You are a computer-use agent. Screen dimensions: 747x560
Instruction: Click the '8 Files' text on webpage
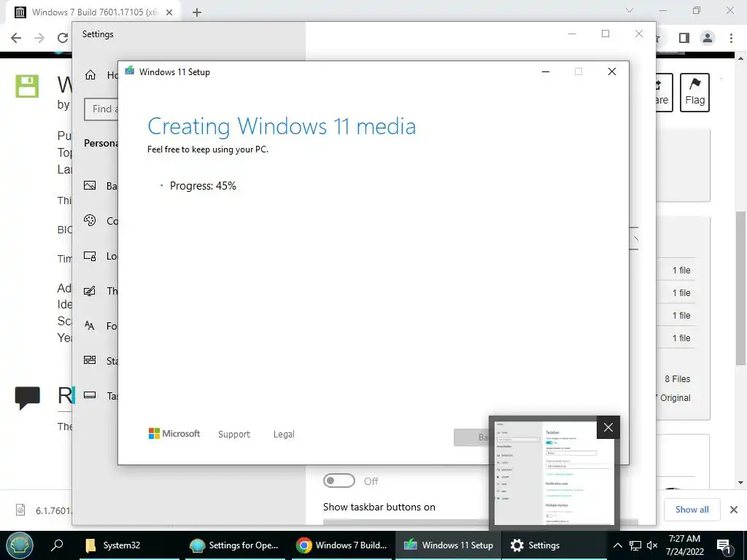pyautogui.click(x=678, y=379)
